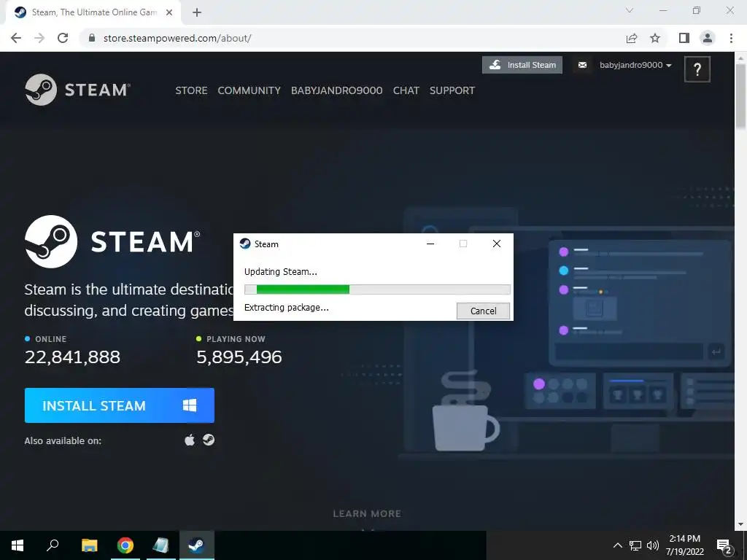This screenshot has height=560, width=747.
Task: Open taskbar search magnifier
Action: 53,545
